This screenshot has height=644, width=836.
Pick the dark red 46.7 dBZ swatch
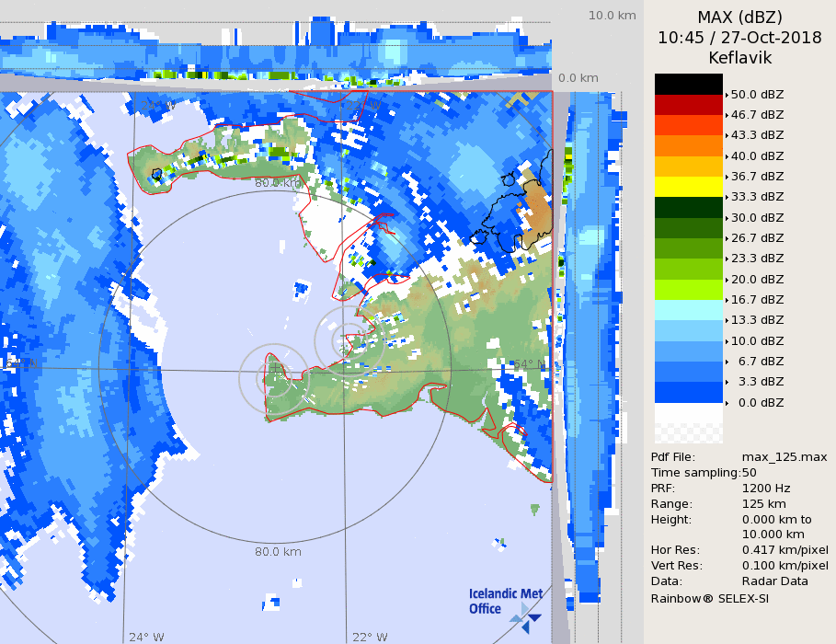click(x=689, y=104)
